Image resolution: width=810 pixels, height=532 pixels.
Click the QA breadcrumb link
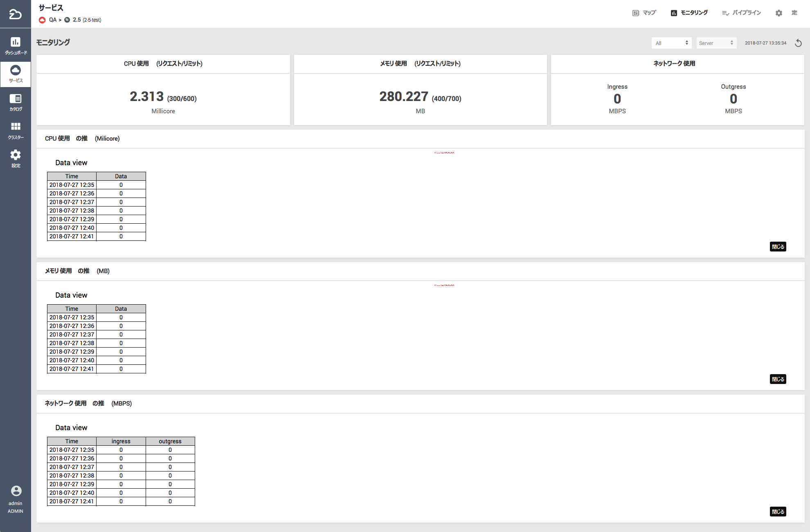52,20
